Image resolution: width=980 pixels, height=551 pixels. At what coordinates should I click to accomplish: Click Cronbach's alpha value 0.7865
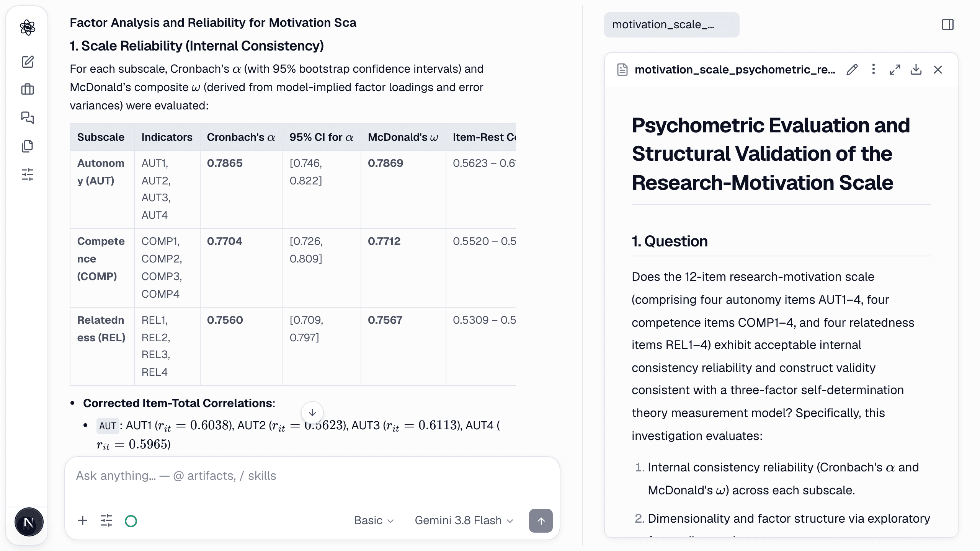225,163
